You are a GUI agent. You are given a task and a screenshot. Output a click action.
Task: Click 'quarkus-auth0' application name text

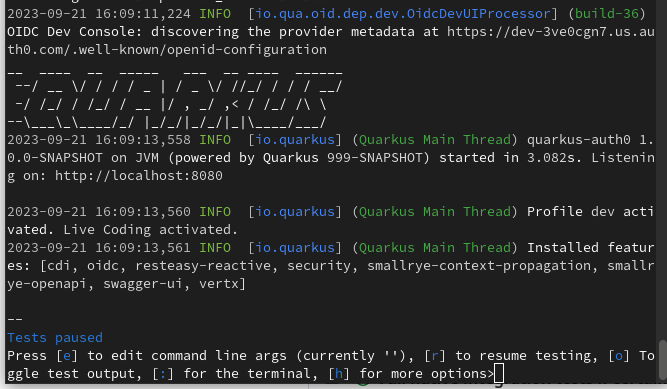pyautogui.click(x=579, y=140)
